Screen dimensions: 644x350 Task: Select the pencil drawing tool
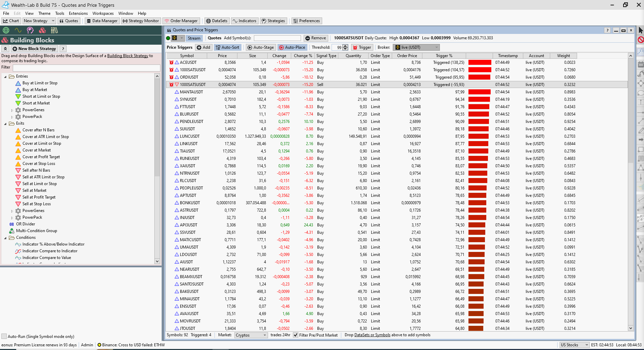[x=640, y=130]
